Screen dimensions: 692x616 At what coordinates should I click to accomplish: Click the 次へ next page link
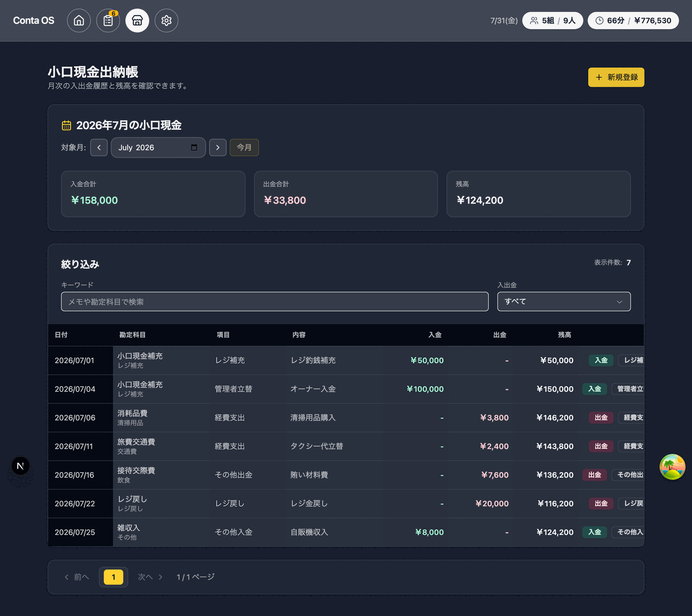(x=150, y=577)
